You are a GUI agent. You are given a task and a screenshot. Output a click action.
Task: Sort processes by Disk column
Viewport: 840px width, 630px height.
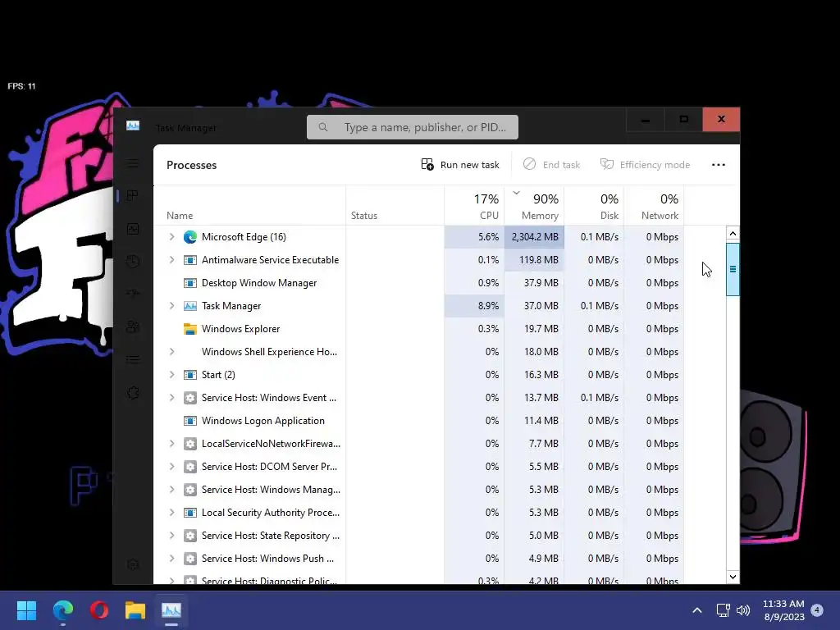tap(594, 206)
